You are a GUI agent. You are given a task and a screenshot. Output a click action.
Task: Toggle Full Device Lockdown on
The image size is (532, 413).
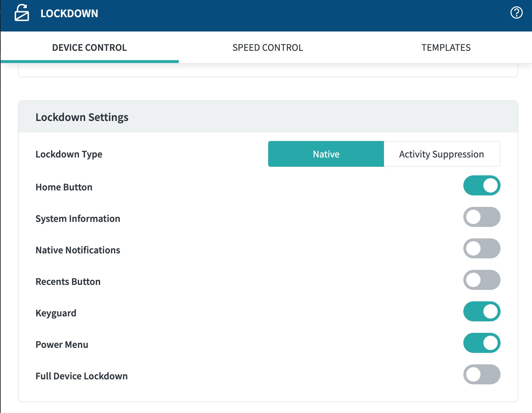pyautogui.click(x=482, y=374)
